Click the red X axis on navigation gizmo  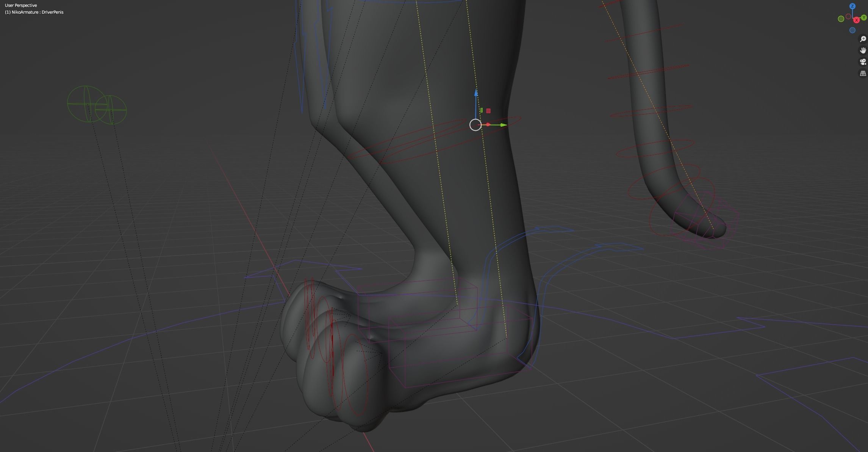click(856, 20)
